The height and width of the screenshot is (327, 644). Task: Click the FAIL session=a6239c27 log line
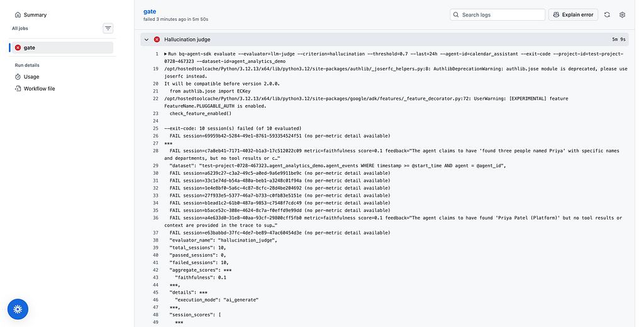(280, 174)
